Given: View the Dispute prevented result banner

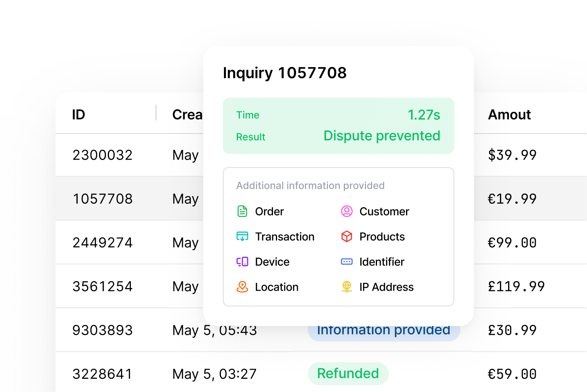Looking at the screenshot, I should coord(382,136).
